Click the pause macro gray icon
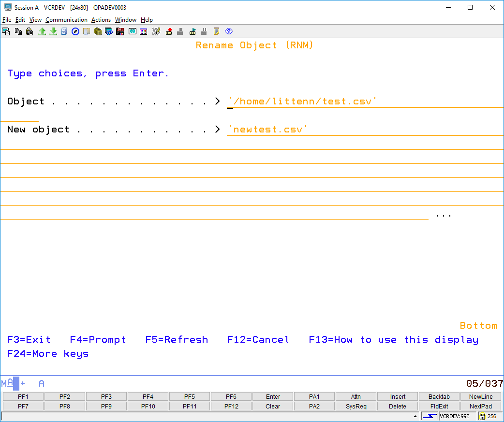 [204, 31]
